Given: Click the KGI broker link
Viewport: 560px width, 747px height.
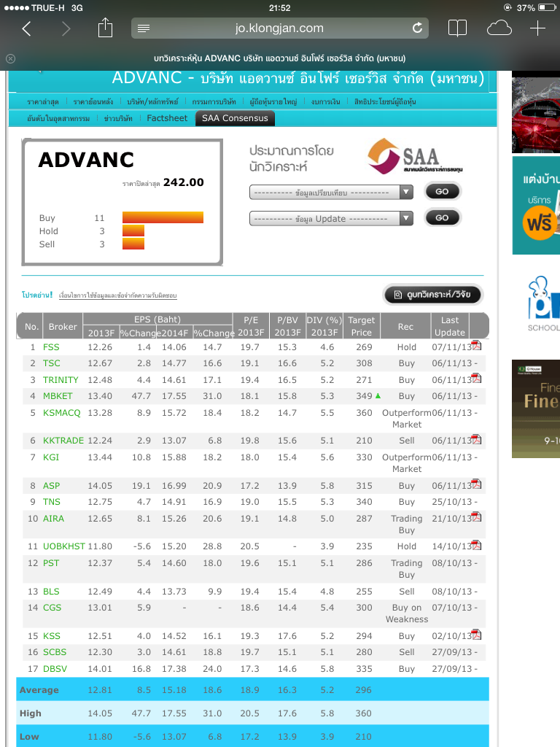Looking at the screenshot, I should pyautogui.click(x=51, y=457).
